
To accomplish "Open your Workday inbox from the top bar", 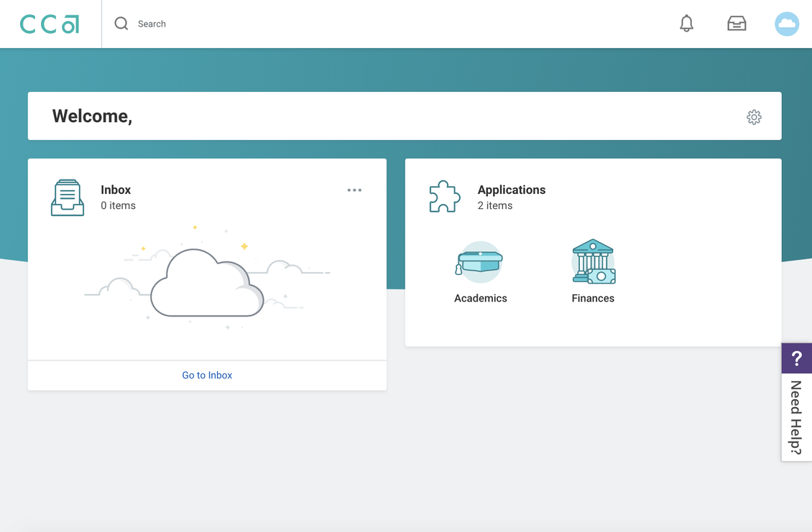I will click(737, 24).
